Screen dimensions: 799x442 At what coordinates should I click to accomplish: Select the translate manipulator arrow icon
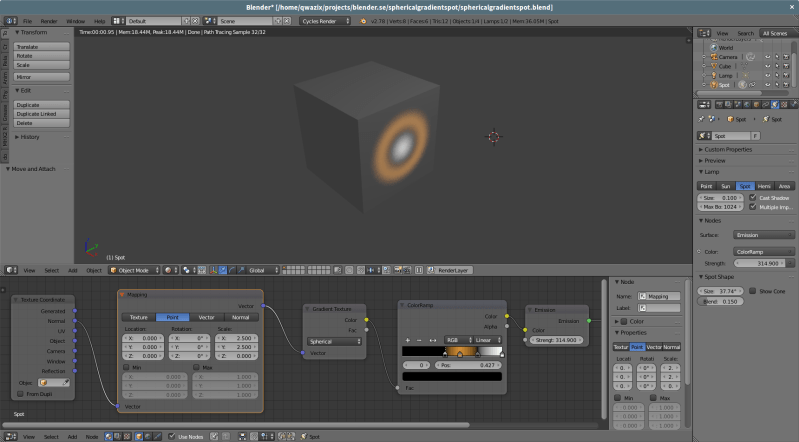(223, 270)
